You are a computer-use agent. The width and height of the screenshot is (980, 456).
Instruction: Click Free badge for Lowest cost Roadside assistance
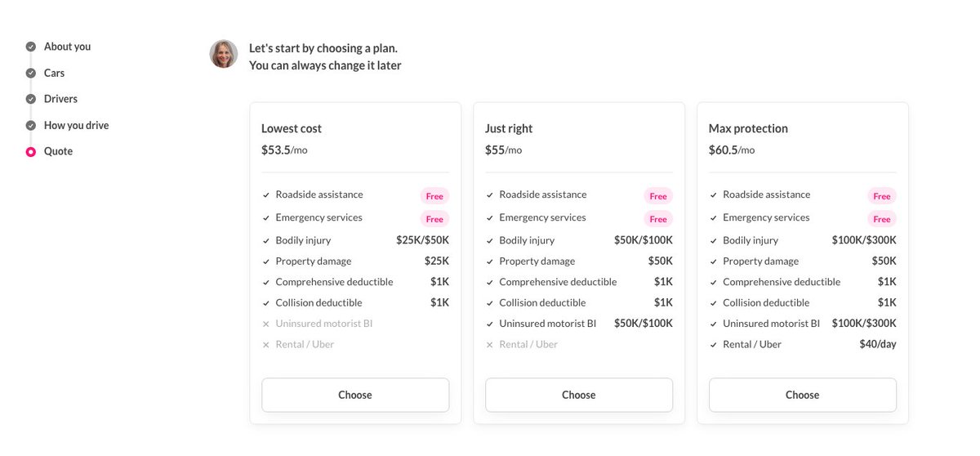(434, 196)
